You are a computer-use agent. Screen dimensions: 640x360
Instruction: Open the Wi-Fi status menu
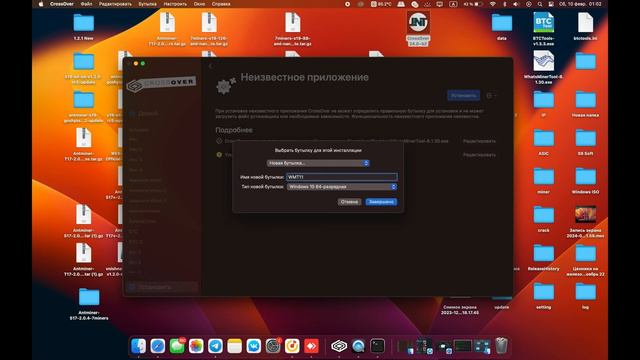tap(493, 4)
